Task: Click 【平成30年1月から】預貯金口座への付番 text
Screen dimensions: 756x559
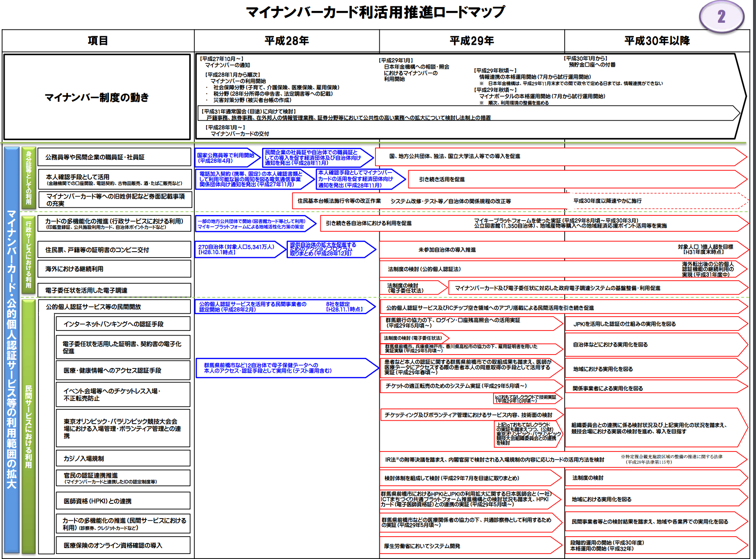Action: point(590,62)
